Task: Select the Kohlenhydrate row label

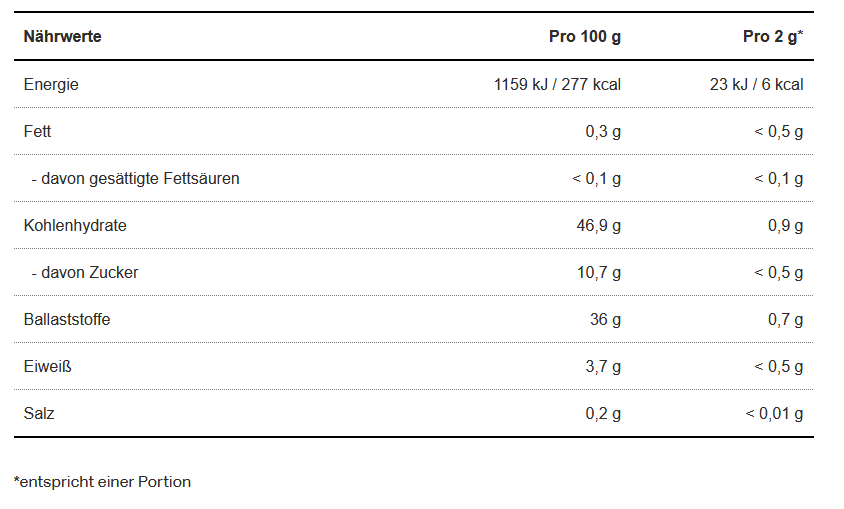Action: point(75,225)
